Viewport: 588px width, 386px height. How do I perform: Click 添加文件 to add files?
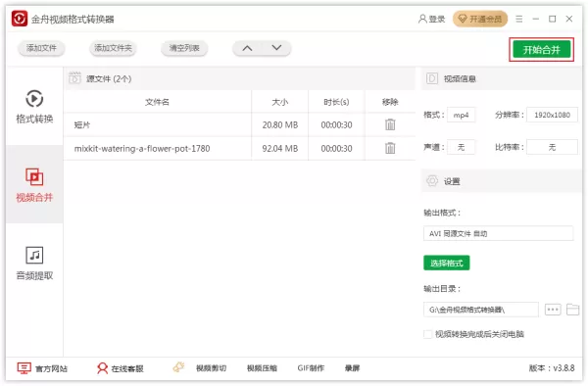tap(41, 48)
